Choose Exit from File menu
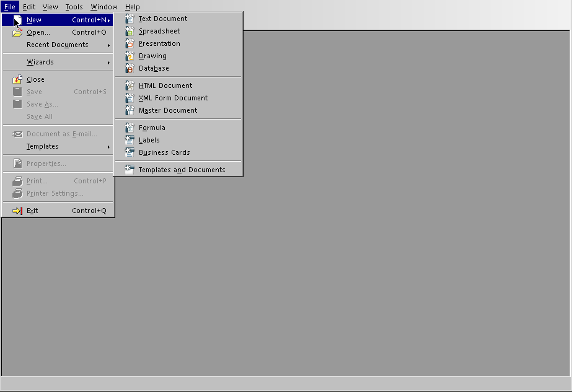 point(58,211)
